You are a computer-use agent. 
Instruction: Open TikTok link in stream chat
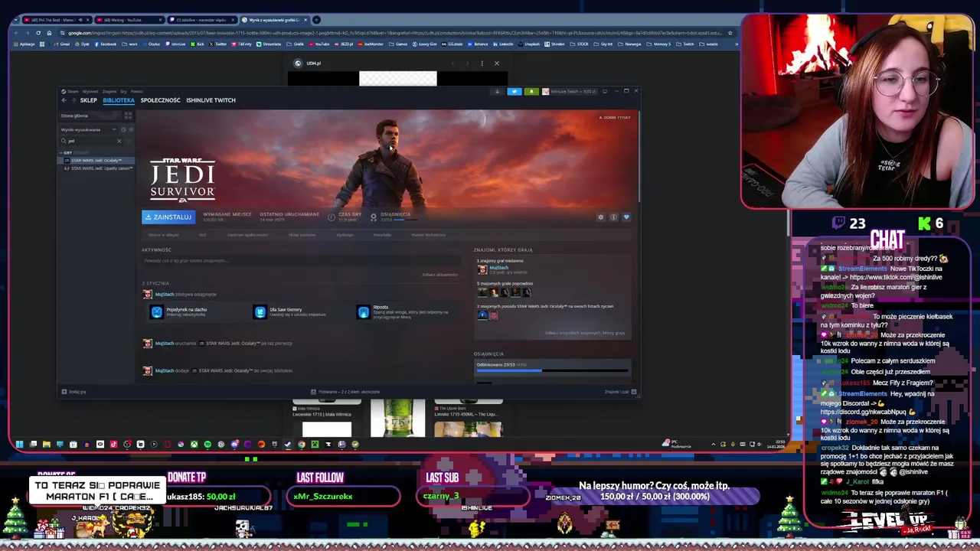896,277
